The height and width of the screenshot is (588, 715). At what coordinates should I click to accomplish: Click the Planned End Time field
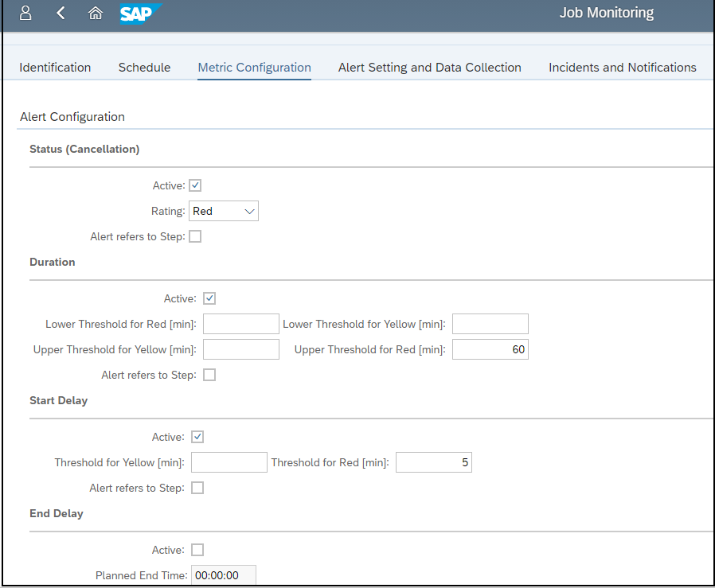(224, 575)
